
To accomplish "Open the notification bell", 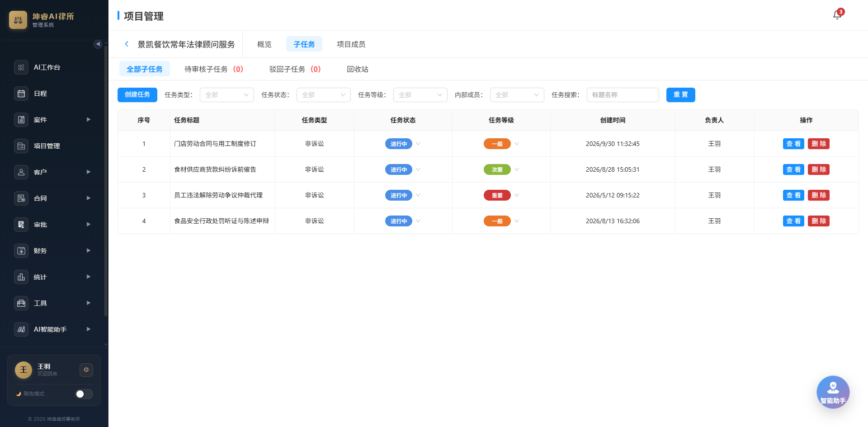I will (837, 15).
